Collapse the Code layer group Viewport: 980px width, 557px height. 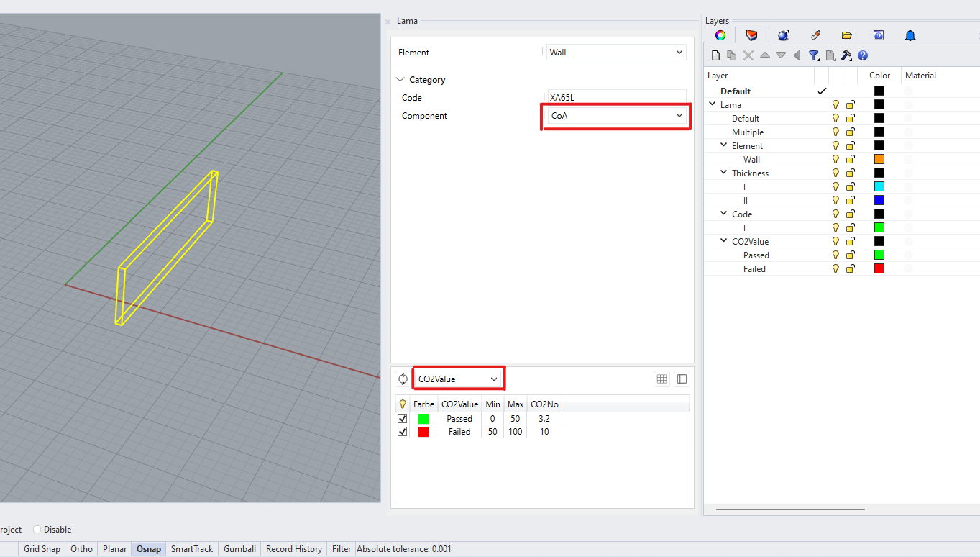click(x=724, y=214)
